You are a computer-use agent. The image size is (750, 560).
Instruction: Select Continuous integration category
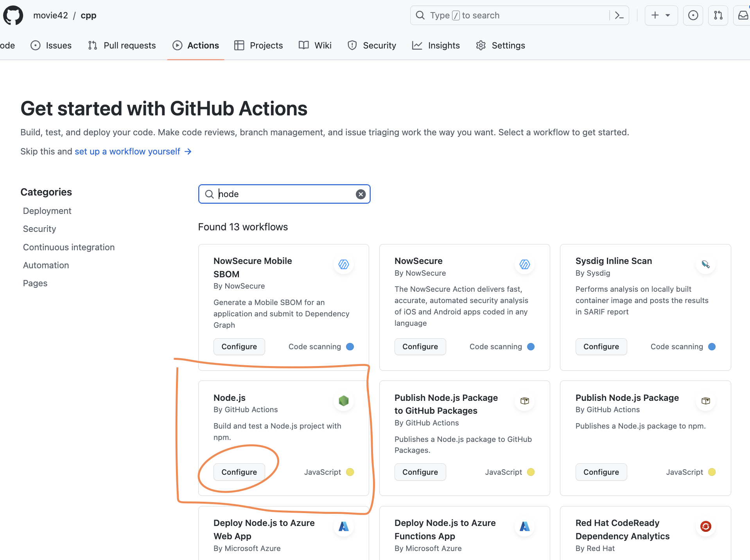point(69,247)
